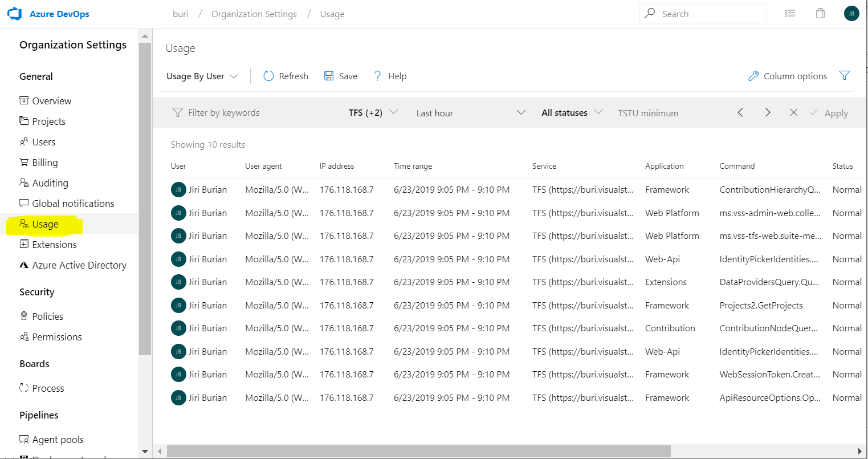This screenshot has width=868, height=459.
Task: Open the Billing settings page
Action: (x=44, y=163)
